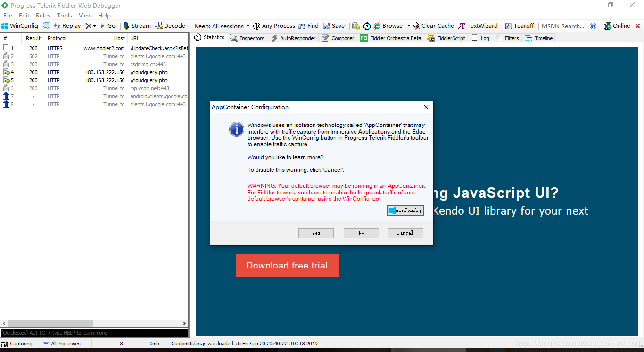Open the Rules menu
This screenshot has height=352, width=644.
click(43, 15)
